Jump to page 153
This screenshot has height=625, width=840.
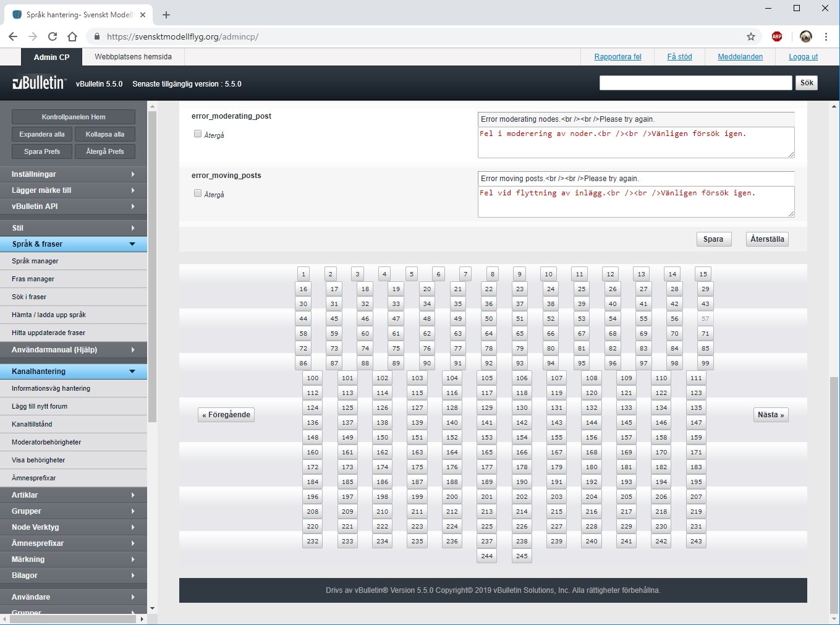coord(487,437)
